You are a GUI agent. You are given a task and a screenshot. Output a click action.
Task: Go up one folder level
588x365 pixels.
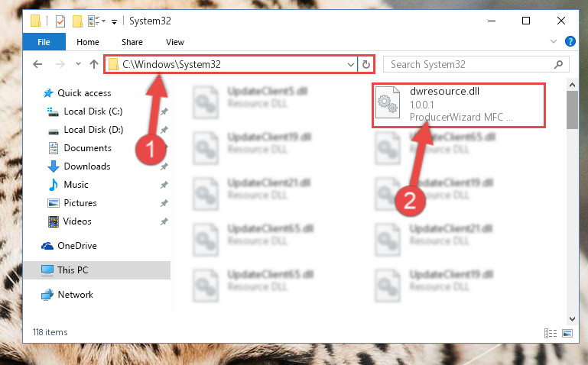94,64
